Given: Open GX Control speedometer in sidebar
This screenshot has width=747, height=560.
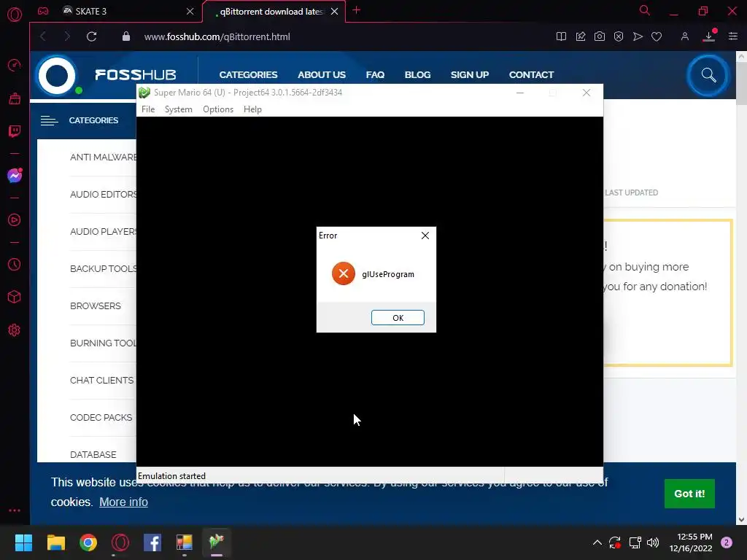Looking at the screenshot, I should click(x=15, y=65).
